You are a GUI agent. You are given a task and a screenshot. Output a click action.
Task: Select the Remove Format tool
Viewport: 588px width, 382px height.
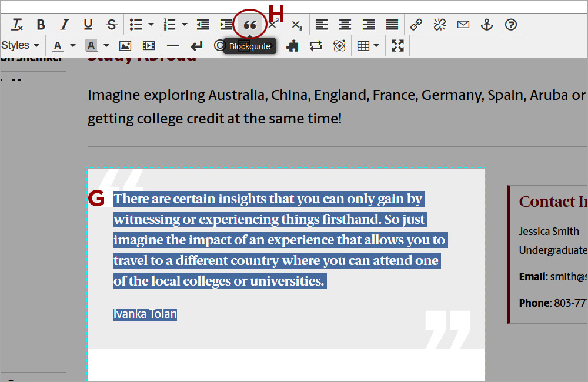[17, 24]
